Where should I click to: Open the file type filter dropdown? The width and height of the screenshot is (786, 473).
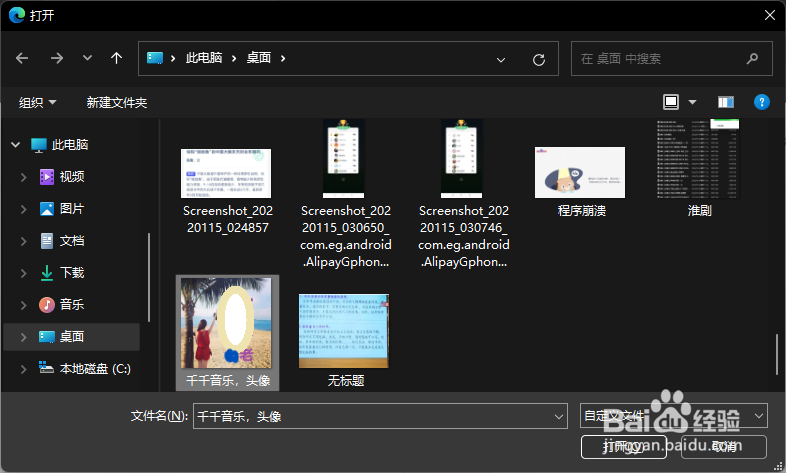674,415
